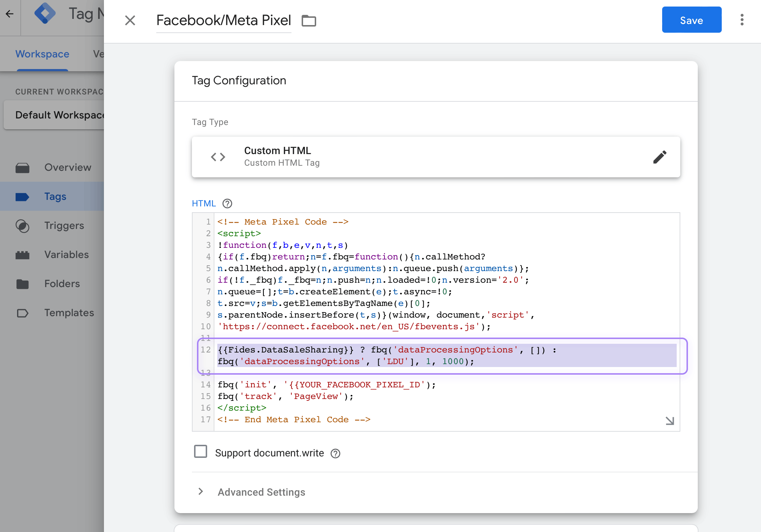Switch to the Workspace tab
761x532 pixels.
click(42, 54)
